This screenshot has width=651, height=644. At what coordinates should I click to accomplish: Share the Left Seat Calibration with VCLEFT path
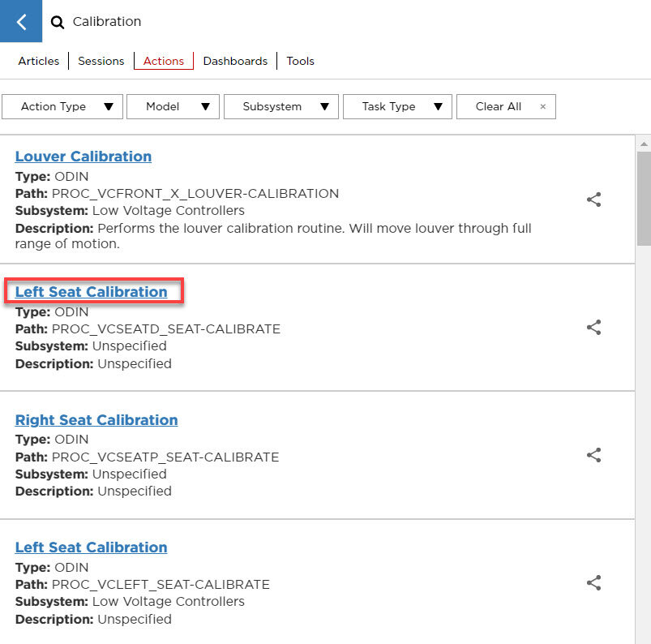pyautogui.click(x=593, y=582)
